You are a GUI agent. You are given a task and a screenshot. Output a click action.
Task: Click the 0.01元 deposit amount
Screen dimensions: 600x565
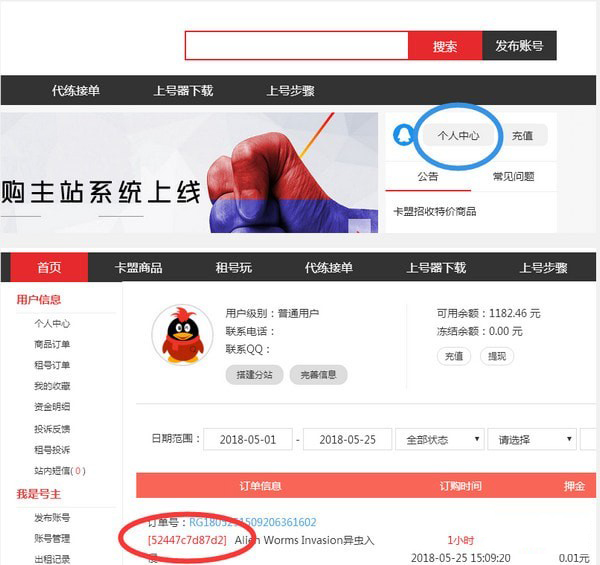point(574,558)
